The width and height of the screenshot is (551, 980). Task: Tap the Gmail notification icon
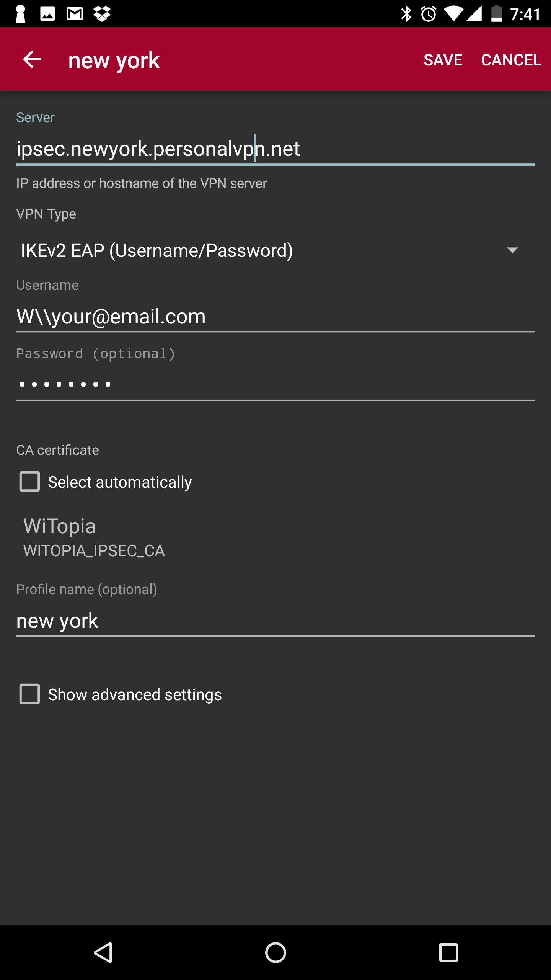(x=75, y=14)
